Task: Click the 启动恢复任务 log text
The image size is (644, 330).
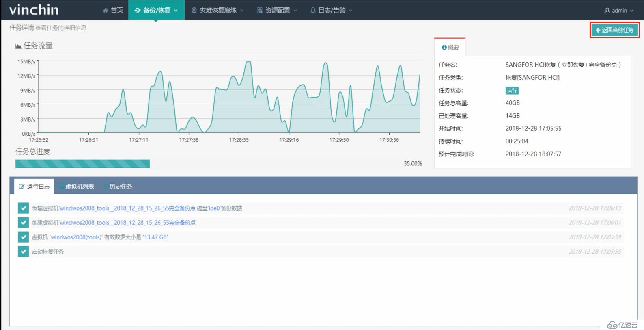Action: [x=48, y=252]
